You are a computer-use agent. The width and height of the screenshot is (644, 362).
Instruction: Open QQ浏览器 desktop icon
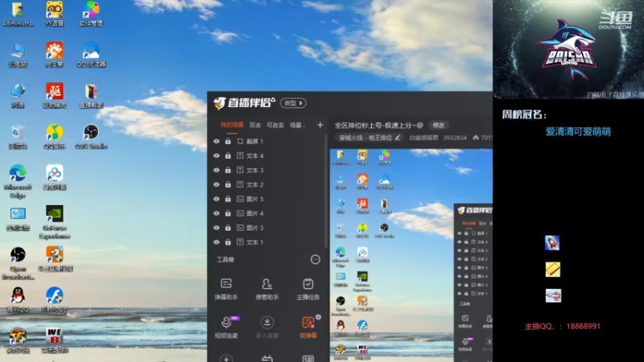(x=91, y=55)
